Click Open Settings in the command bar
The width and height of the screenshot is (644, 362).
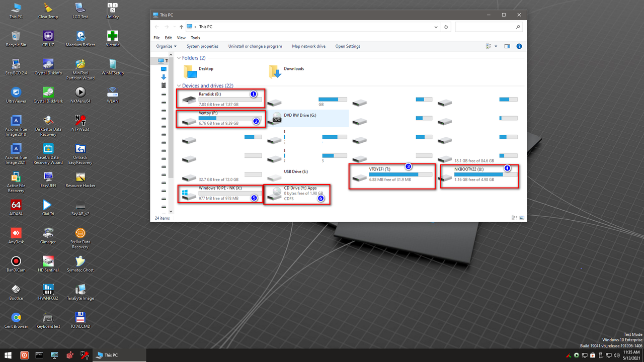(348, 46)
